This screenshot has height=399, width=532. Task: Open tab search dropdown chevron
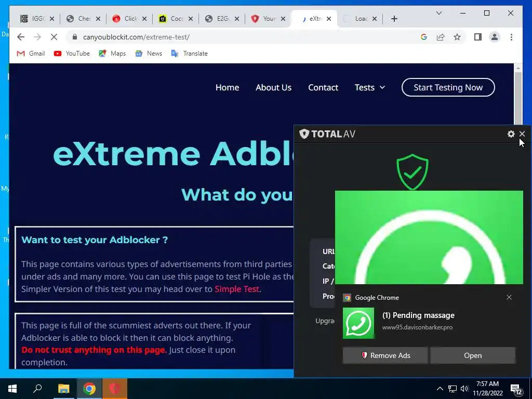point(438,13)
